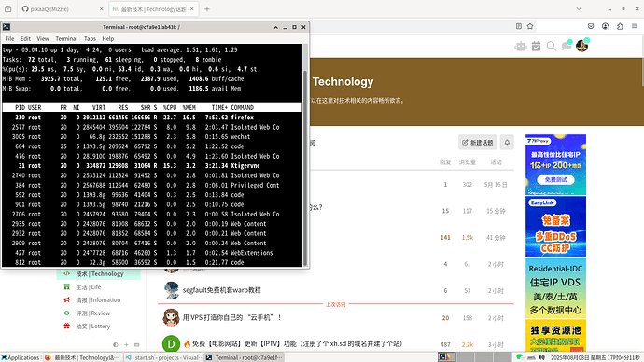Open a new Firefox tab with plus
Screen dimensions: 644x362
(207, 9)
